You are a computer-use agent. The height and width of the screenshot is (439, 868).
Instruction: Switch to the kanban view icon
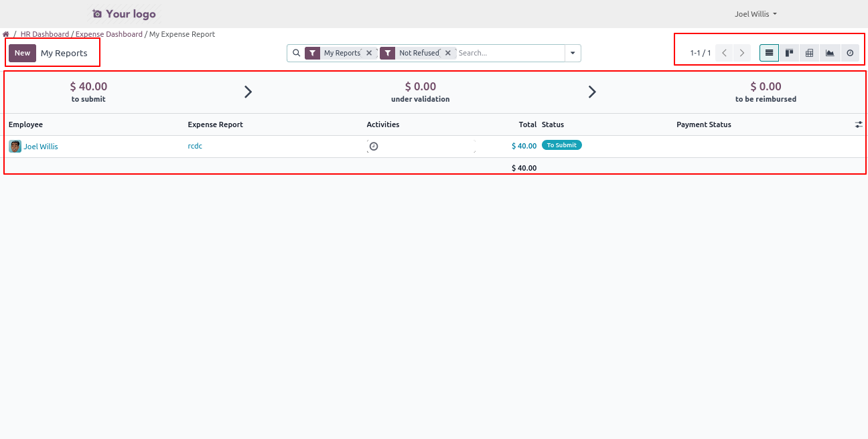click(790, 53)
